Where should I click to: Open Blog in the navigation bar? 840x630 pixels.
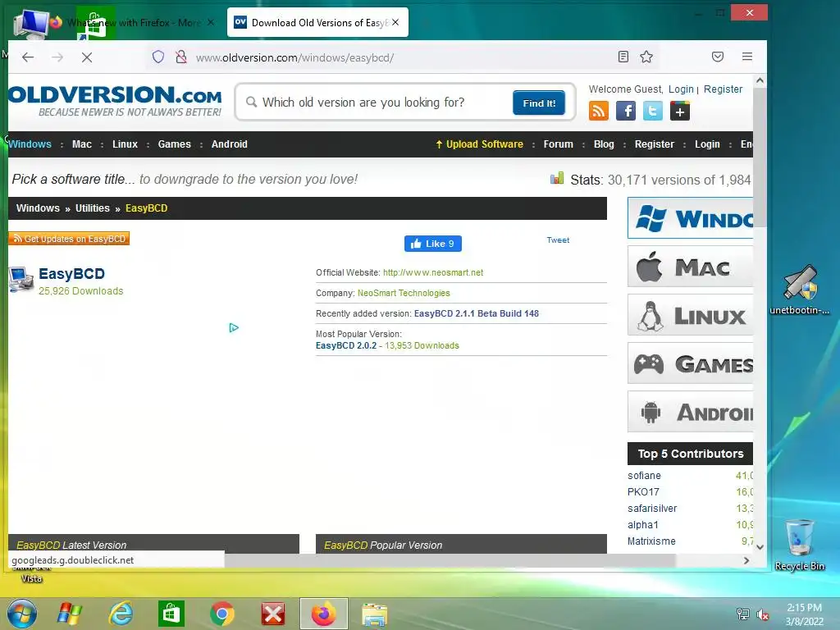click(x=604, y=144)
